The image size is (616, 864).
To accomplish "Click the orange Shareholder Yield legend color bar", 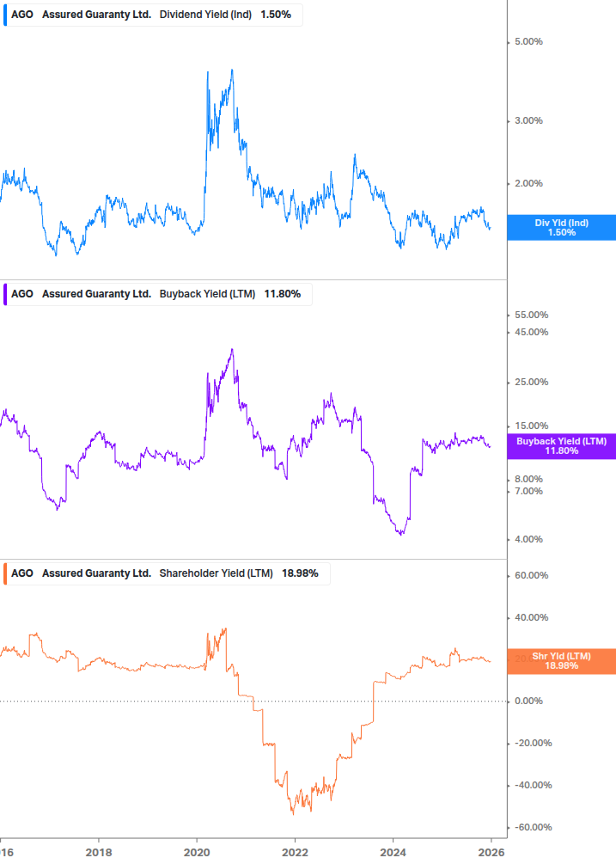I will (x=5, y=573).
